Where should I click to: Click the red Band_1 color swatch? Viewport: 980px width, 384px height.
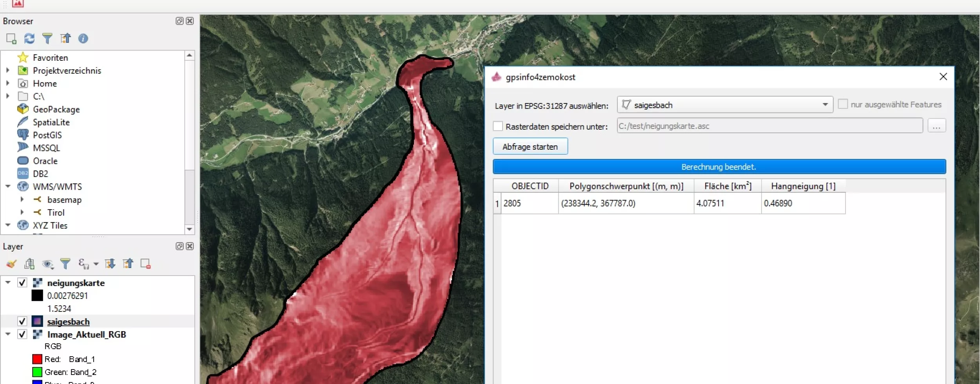pos(37,359)
